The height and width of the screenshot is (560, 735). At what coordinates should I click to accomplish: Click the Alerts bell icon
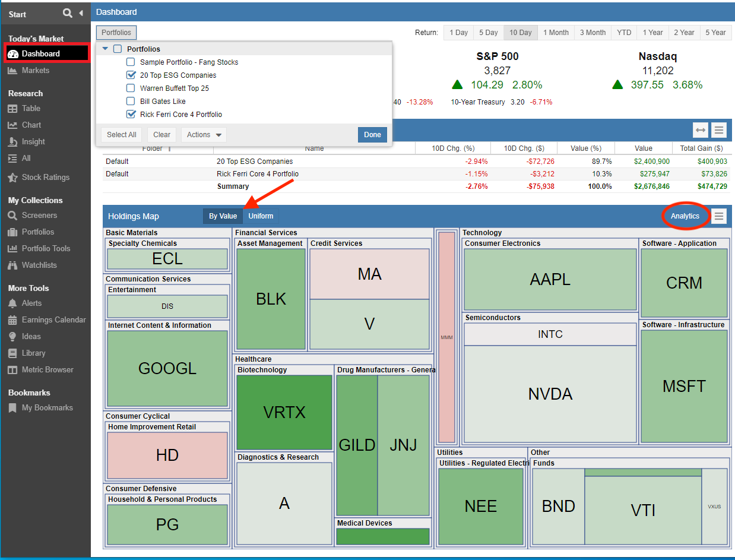pos(12,303)
